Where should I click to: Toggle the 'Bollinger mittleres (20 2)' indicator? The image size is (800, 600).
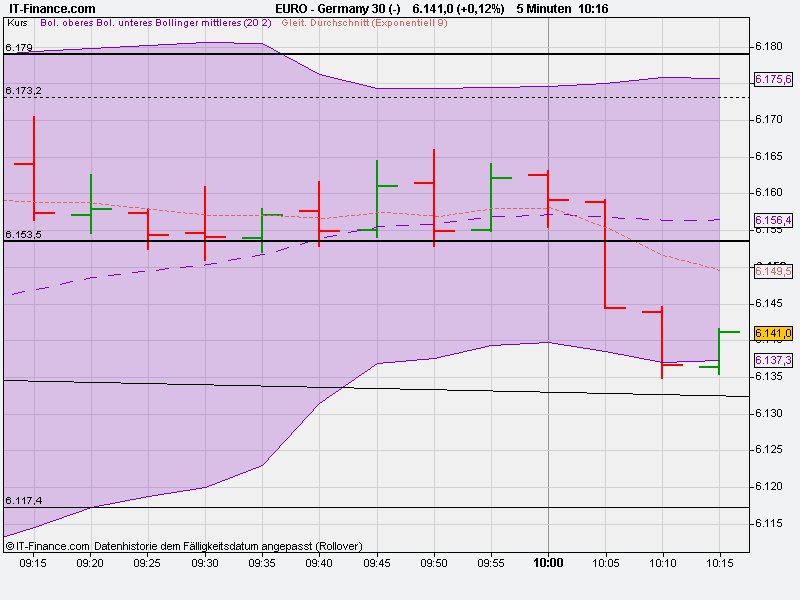(x=210, y=29)
